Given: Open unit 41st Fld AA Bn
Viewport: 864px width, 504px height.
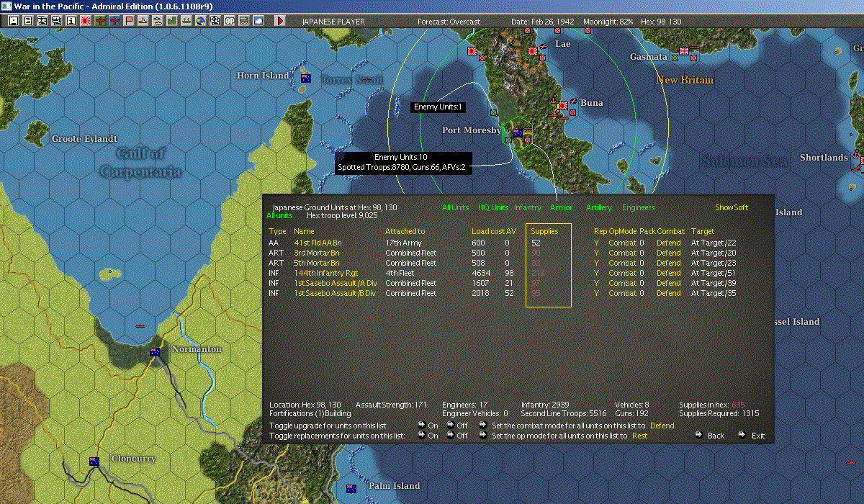Looking at the screenshot, I should [x=318, y=243].
